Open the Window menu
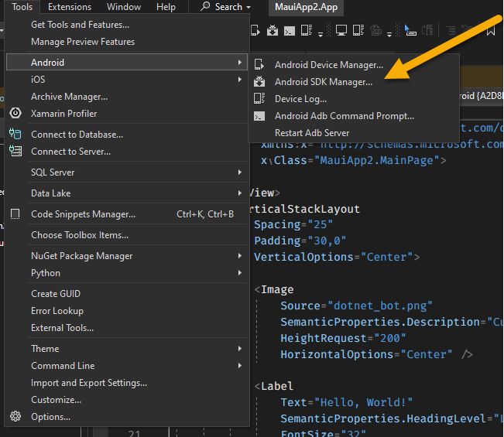504x437 pixels. [x=124, y=7]
